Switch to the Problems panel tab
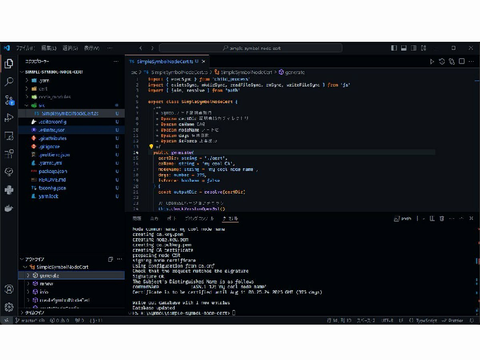Viewport: 480px width, 360px height. 137,219
